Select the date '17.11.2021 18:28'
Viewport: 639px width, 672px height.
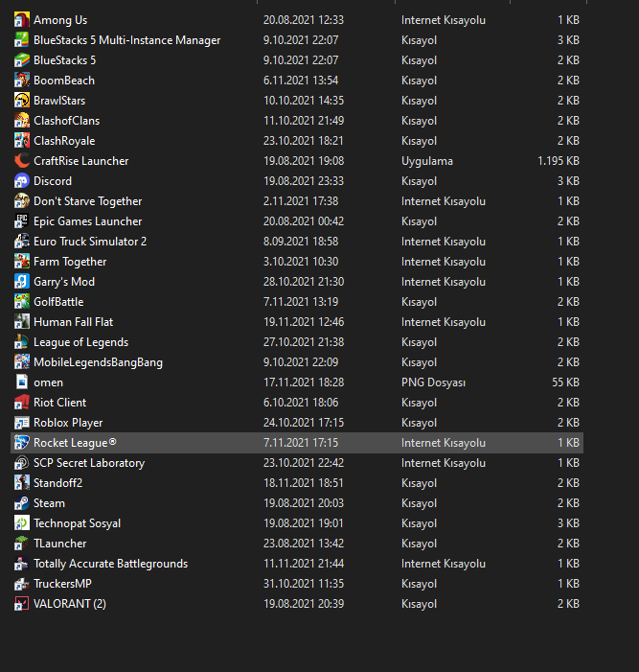pyautogui.click(x=304, y=382)
